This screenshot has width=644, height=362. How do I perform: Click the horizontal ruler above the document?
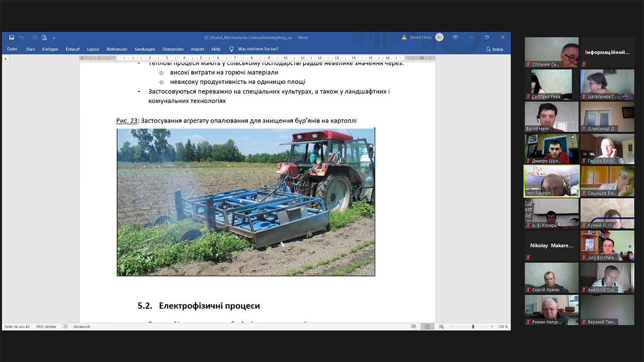[258, 58]
